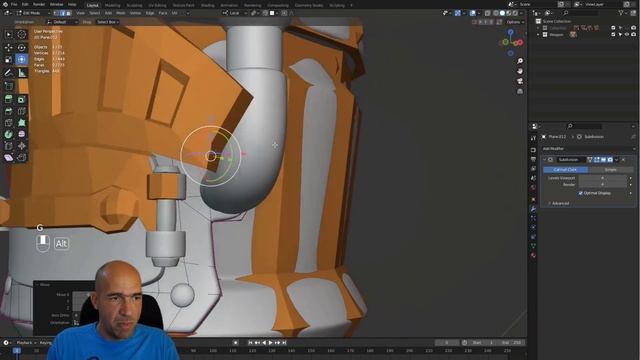Select the Spin tool
The width and height of the screenshot is (640, 360).
tap(9, 134)
